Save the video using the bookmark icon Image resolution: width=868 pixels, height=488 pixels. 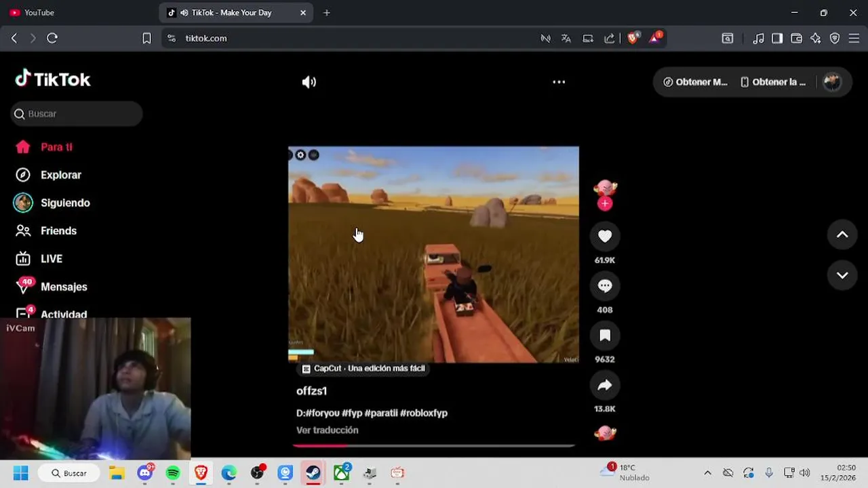pyautogui.click(x=605, y=335)
